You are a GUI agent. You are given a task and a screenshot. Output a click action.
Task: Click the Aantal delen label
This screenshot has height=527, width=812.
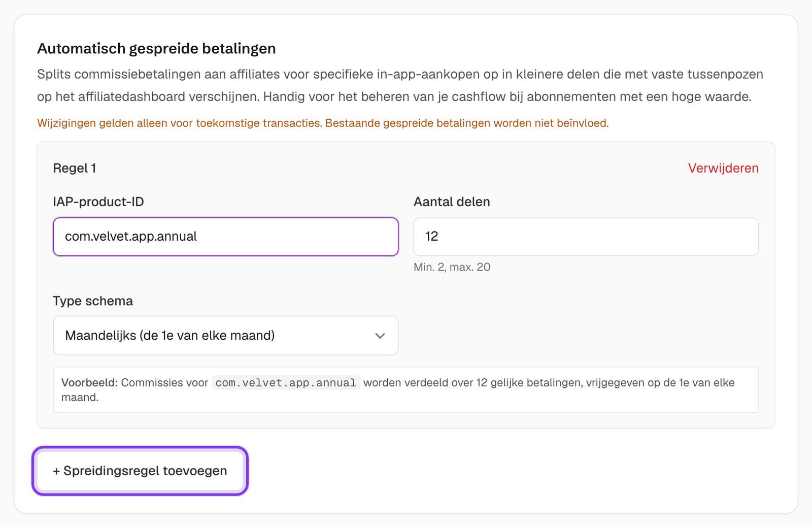coord(452,202)
